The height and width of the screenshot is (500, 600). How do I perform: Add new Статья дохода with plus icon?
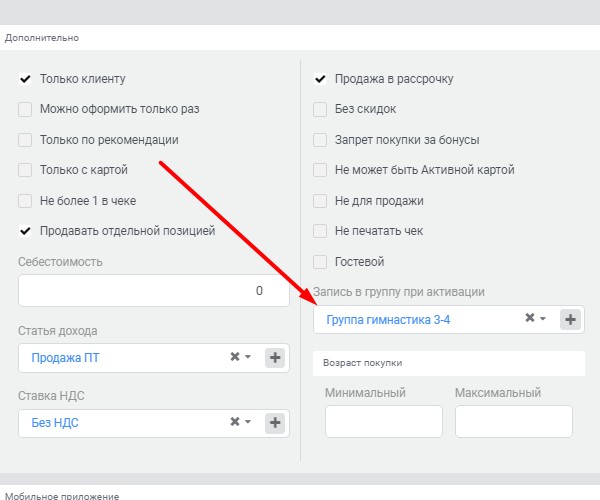[275, 358]
